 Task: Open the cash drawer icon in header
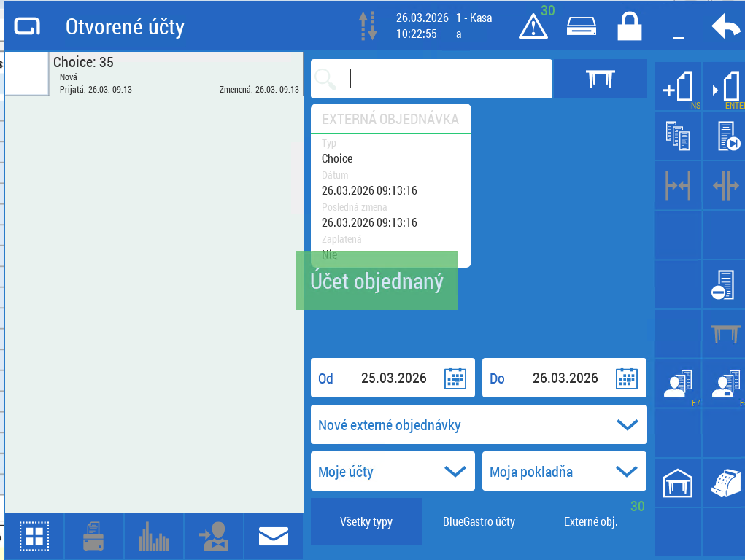(x=582, y=26)
